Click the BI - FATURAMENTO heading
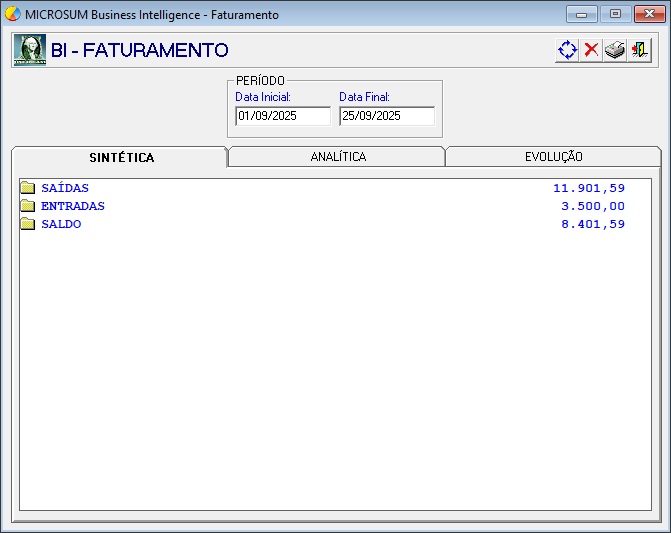The height and width of the screenshot is (533, 671). pos(140,50)
